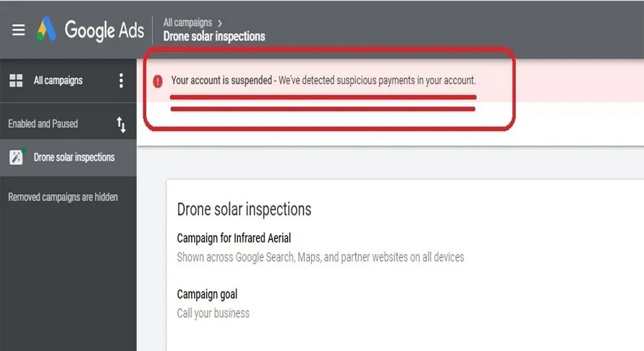Click the Google Ads wordmark text
The width and height of the screenshot is (644, 351).
(x=104, y=30)
